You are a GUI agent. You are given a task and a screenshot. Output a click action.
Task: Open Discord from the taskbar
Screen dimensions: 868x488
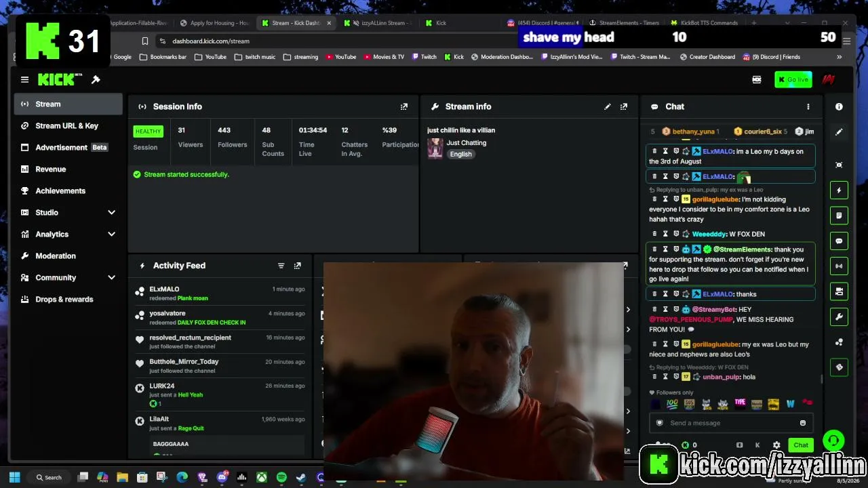point(222,477)
